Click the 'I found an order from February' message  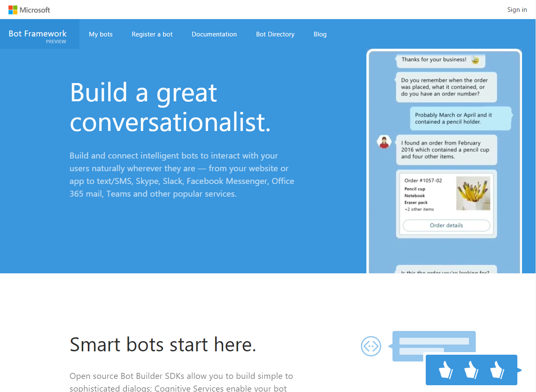447,150
